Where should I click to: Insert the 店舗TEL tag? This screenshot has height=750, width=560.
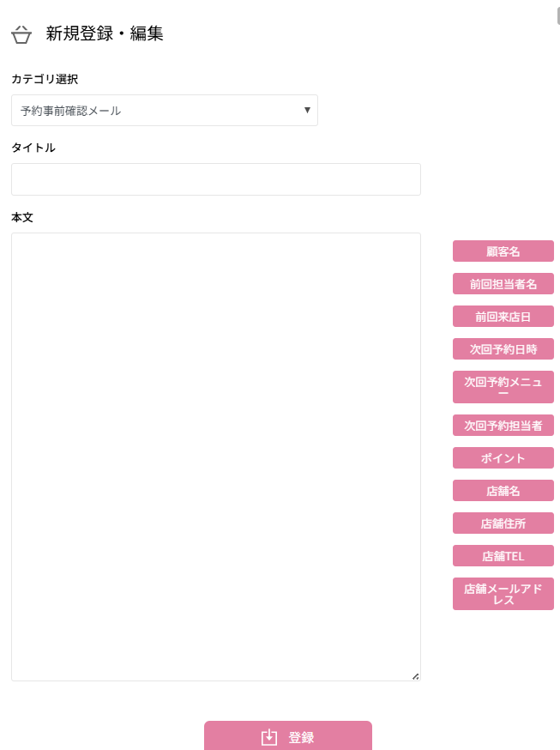pos(503,556)
